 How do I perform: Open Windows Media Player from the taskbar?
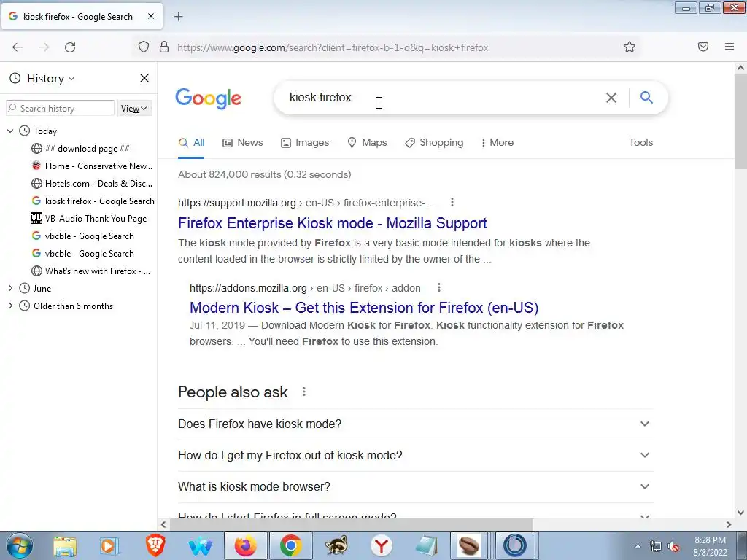[109, 545]
